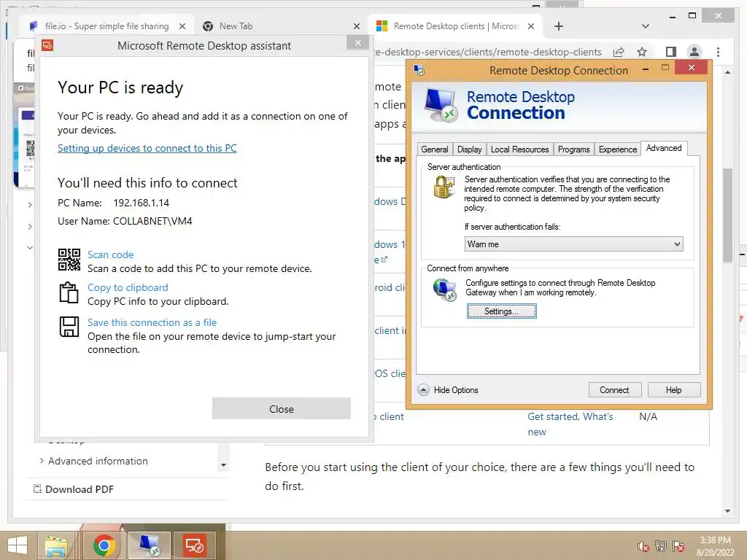Click the User Name COLLABNET\VM4 text
747x560 pixels.
tap(152, 221)
